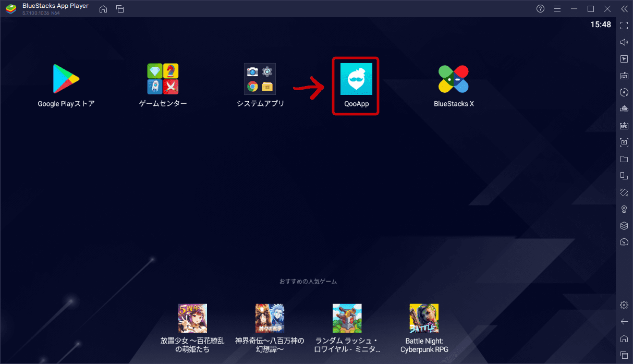Toggle fullscreen mode from the sidebar
The height and width of the screenshot is (364, 633).
624,25
